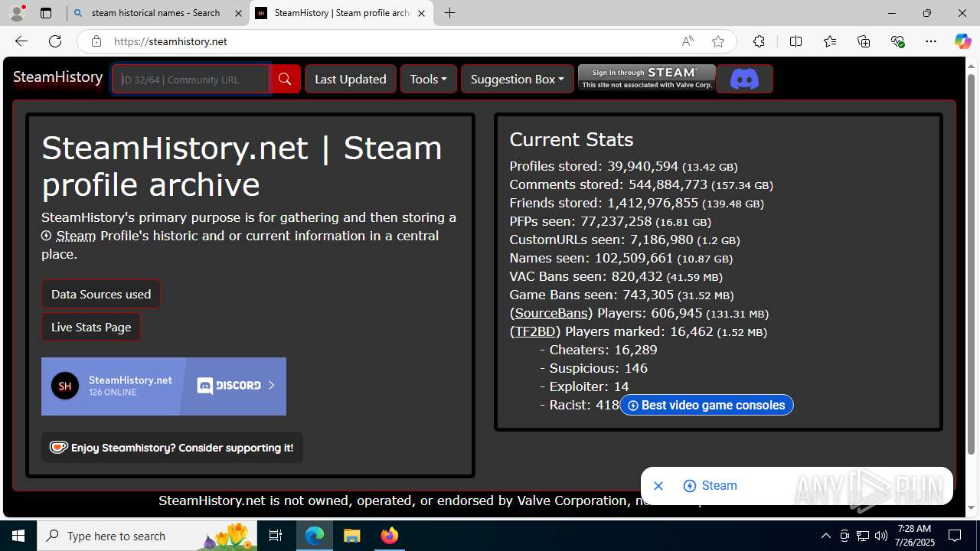Focus the ID 32/64 Community URL search box
980x551 pixels.
(x=191, y=79)
